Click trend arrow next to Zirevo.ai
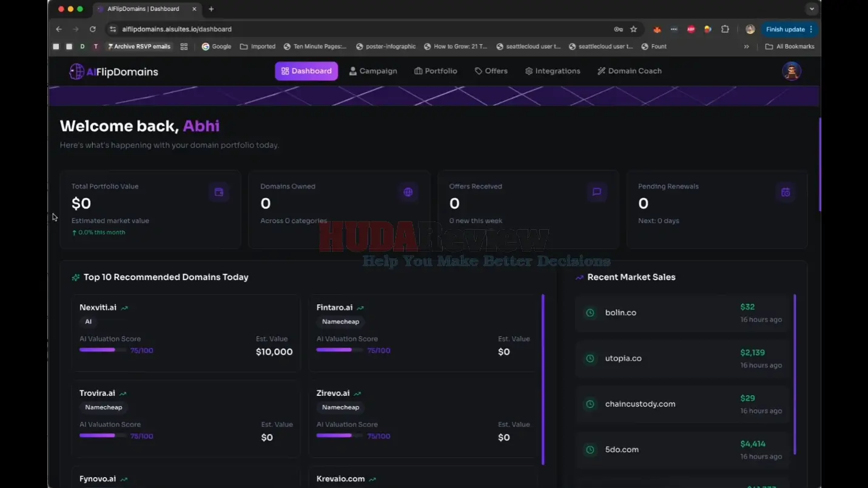The width and height of the screenshot is (868, 488). click(357, 393)
